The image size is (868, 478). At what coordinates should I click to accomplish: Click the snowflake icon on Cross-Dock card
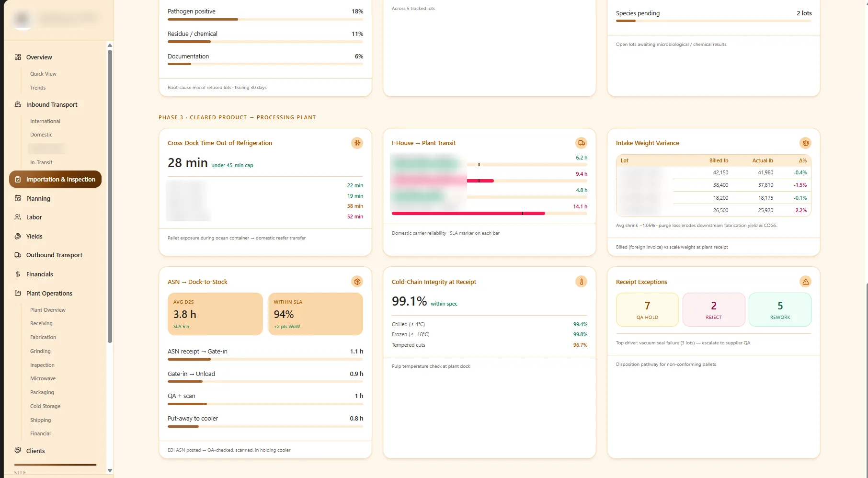357,143
